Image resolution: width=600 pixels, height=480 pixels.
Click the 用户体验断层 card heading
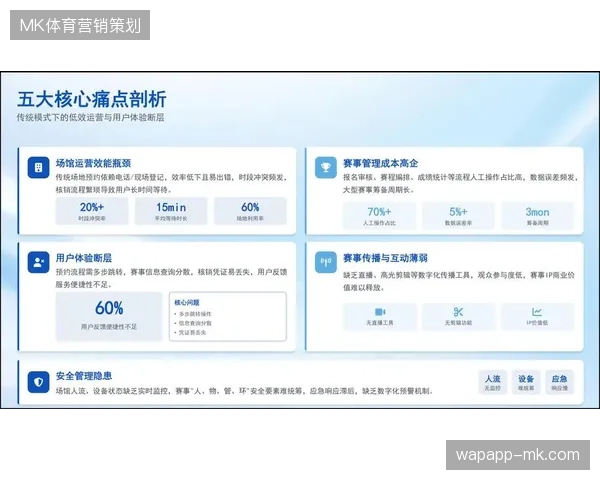point(84,258)
